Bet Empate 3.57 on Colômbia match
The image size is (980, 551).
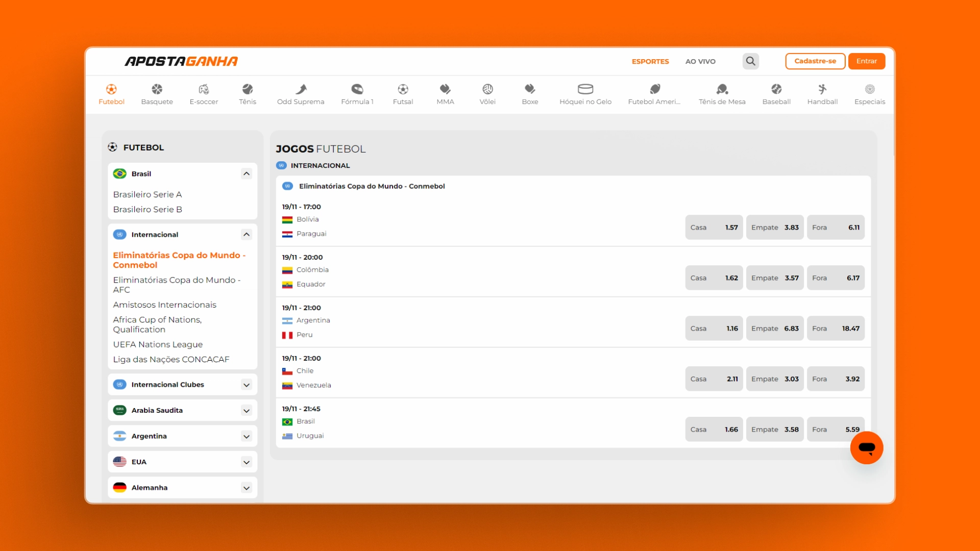(x=775, y=278)
